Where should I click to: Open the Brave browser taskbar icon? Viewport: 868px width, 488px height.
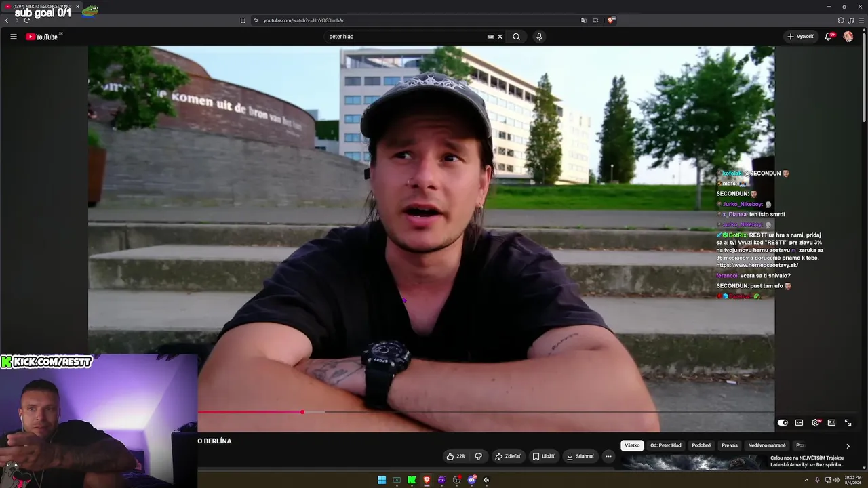[427, 480]
